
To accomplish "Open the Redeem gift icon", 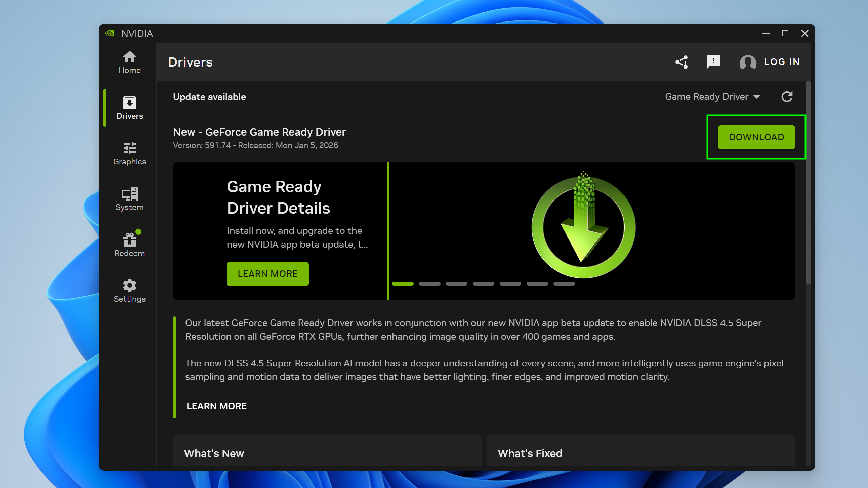I will 129,245.
